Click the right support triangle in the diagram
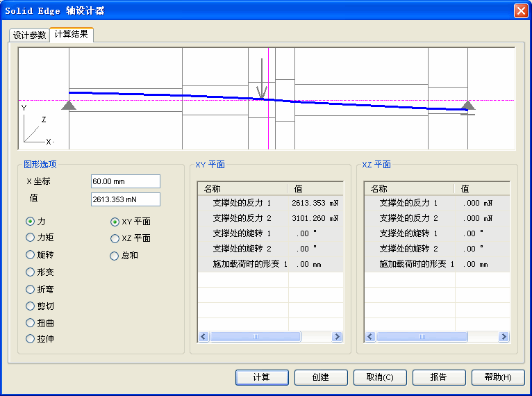532x396 pixels. [468, 105]
